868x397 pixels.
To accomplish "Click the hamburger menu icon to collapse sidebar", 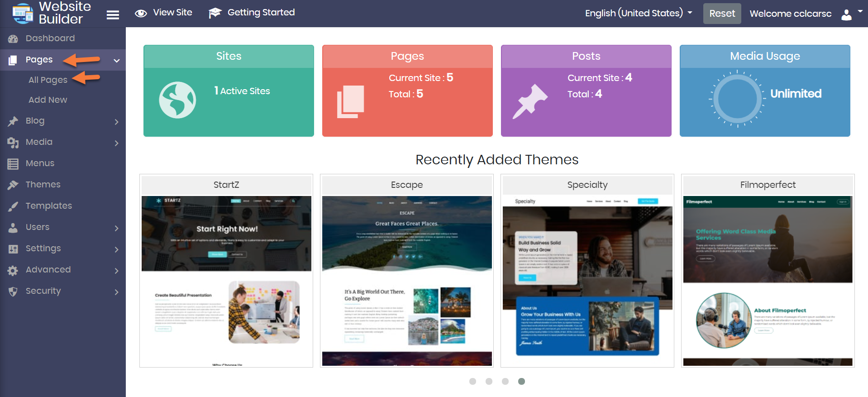I will pyautogui.click(x=113, y=15).
